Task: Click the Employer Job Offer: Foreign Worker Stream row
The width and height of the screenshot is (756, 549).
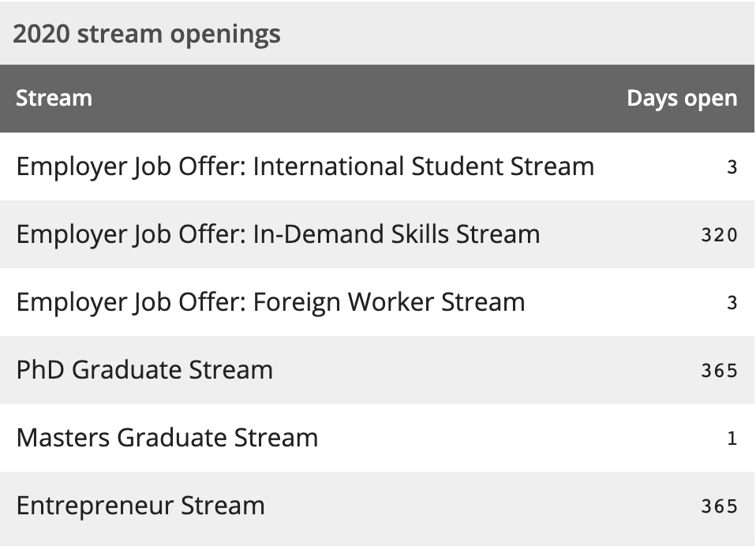Action: click(x=377, y=302)
